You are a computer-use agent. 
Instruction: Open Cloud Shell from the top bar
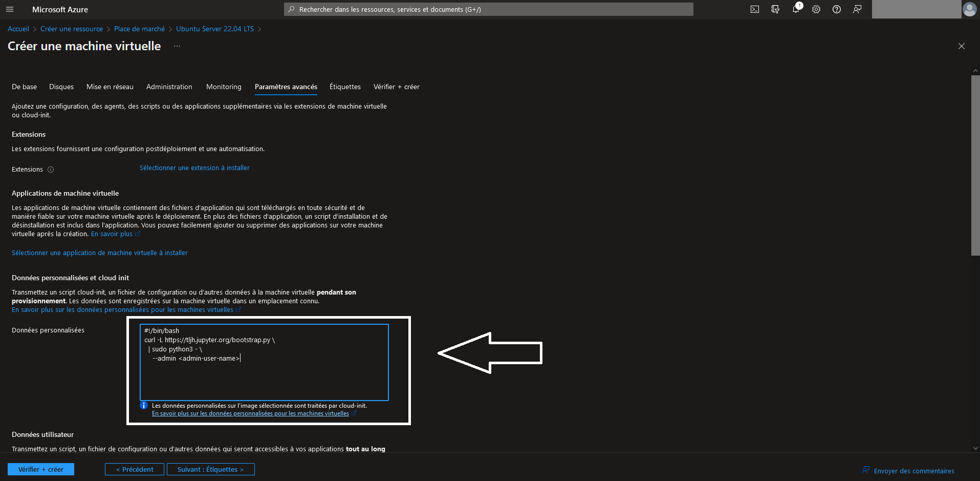755,9
